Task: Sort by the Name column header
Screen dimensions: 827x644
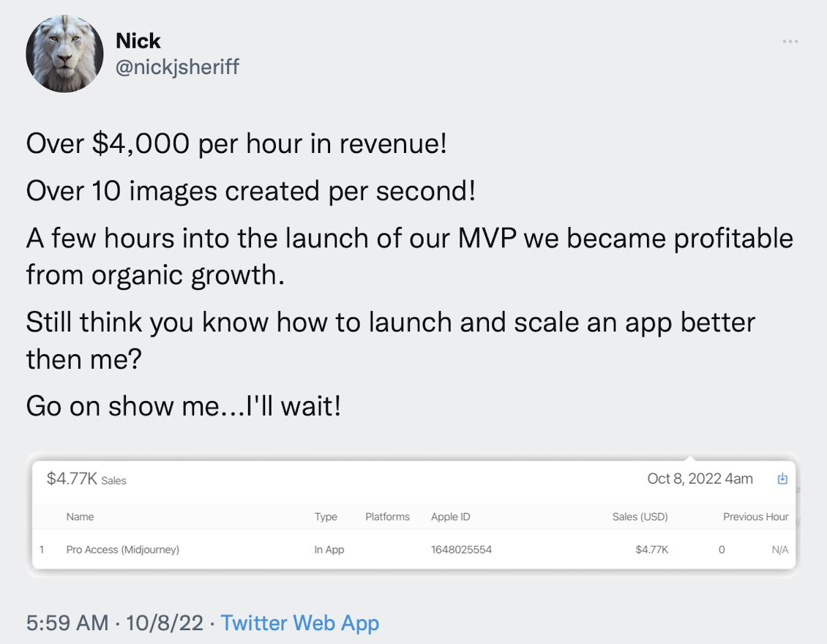Action: 80,517
